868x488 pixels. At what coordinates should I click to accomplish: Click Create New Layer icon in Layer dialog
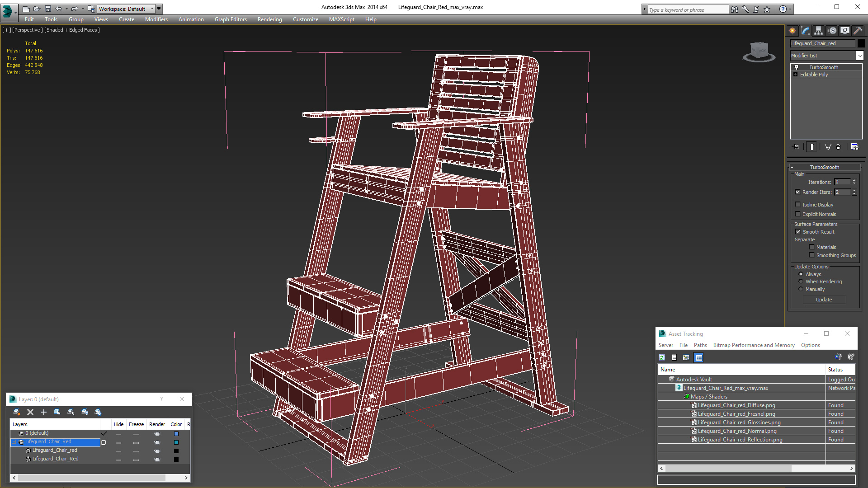click(x=17, y=412)
